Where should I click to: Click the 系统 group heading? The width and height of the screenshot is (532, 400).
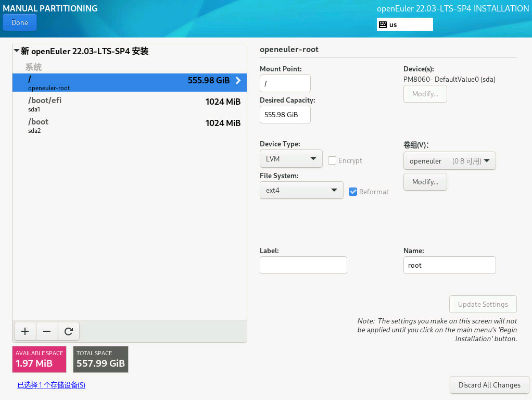(x=33, y=67)
